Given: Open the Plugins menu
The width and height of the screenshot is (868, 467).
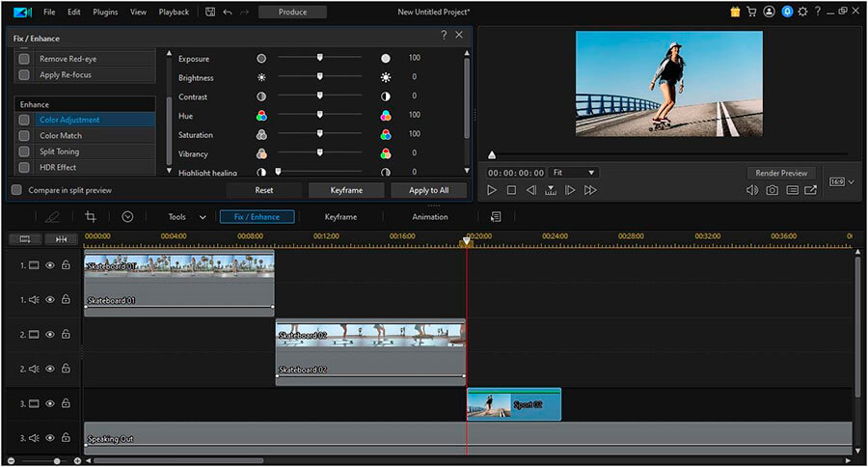Looking at the screenshot, I should [105, 12].
